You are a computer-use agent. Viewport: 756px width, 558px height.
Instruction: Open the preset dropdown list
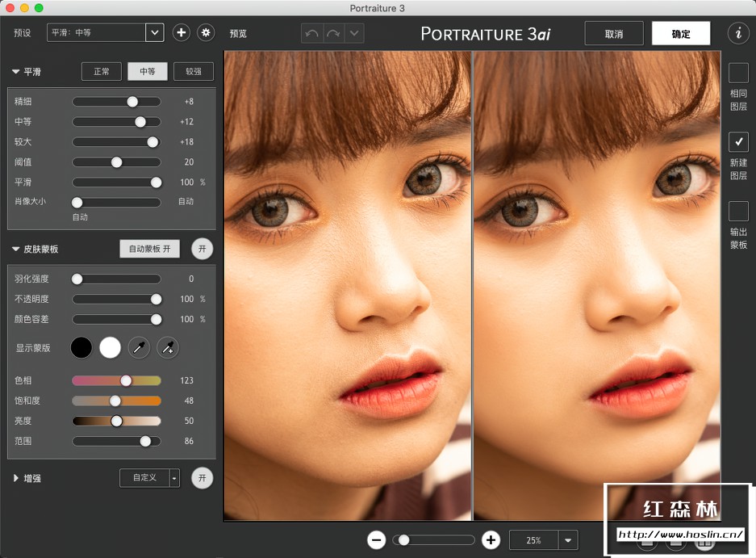coord(154,32)
